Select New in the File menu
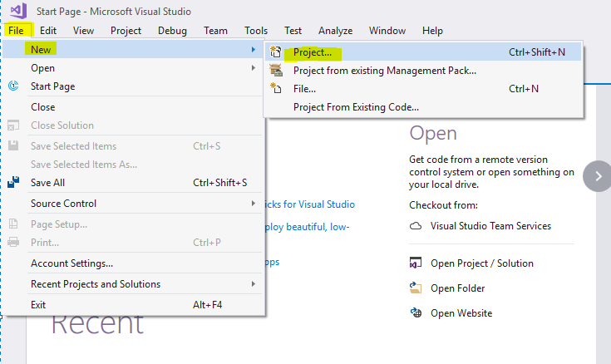The width and height of the screenshot is (611, 364). tap(132, 50)
